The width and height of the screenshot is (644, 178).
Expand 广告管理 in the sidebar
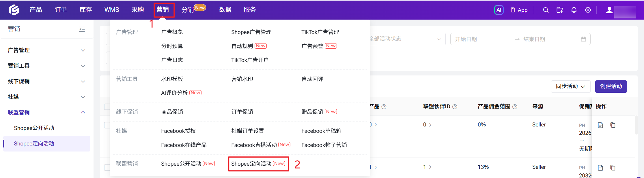pos(46,50)
